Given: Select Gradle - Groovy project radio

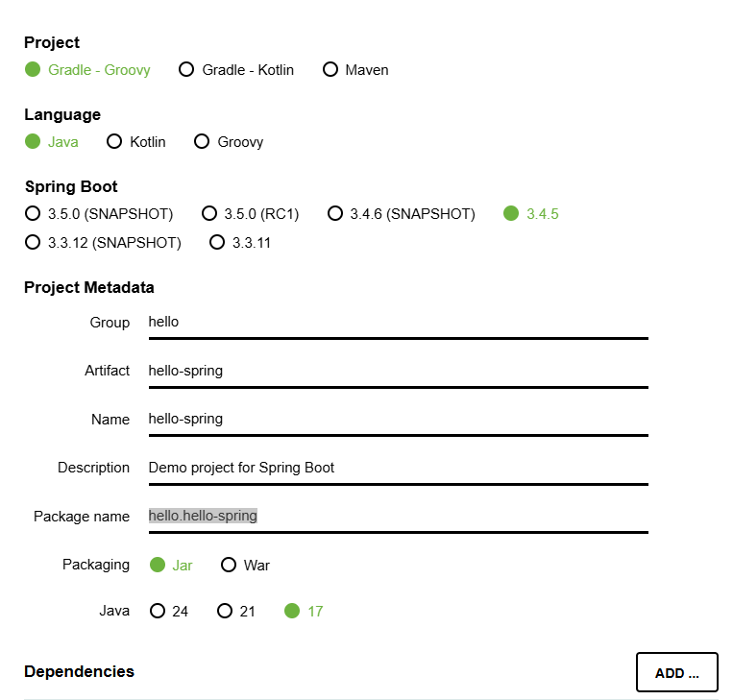Looking at the screenshot, I should [x=87, y=70].
